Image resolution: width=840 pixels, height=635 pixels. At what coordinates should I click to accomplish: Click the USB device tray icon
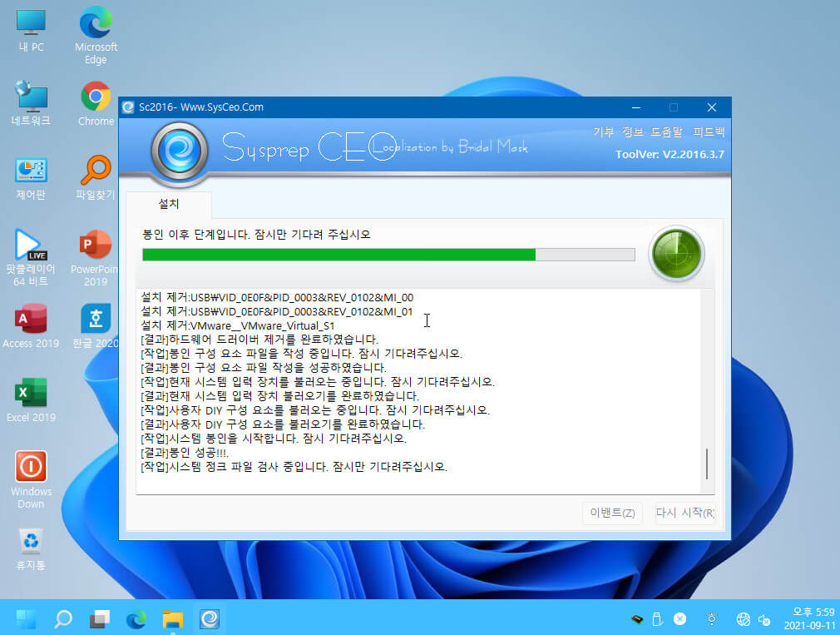(x=657, y=619)
